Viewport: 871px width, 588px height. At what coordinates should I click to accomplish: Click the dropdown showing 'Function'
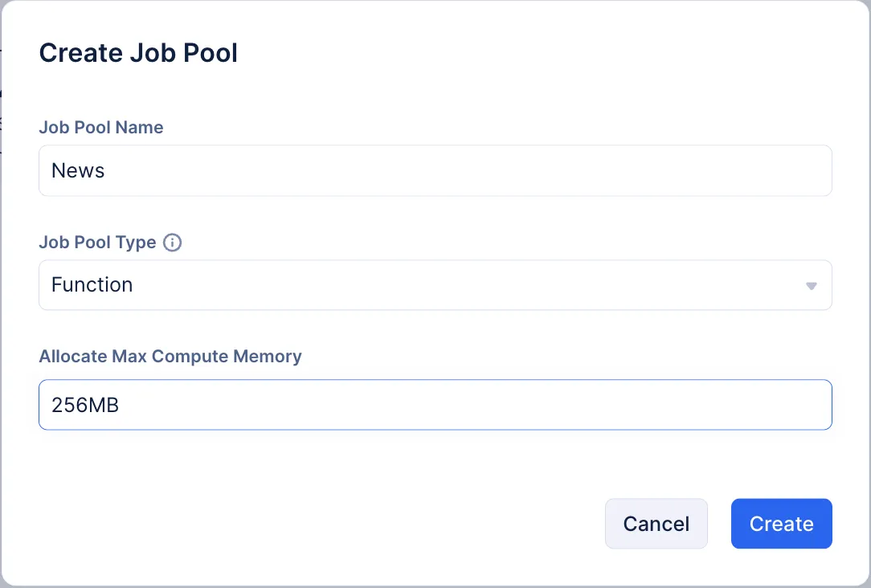point(435,285)
